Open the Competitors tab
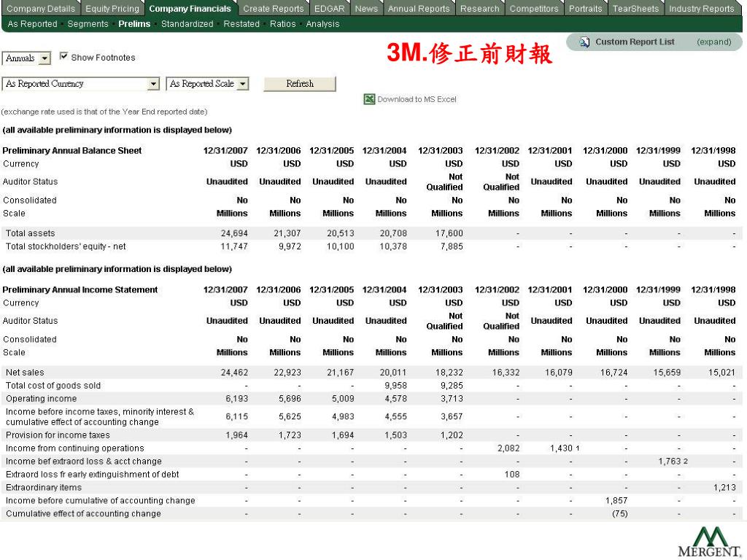Image resolution: width=747 pixels, height=560 pixels. (x=534, y=9)
